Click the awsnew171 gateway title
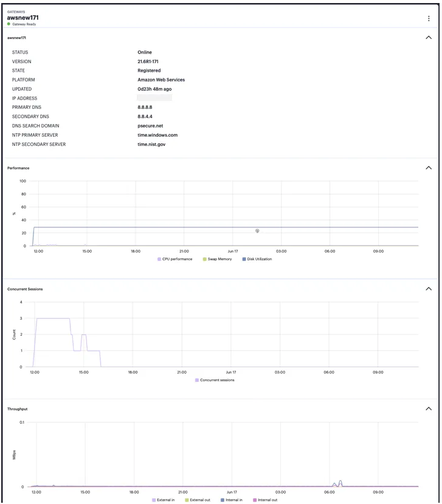 coord(23,18)
